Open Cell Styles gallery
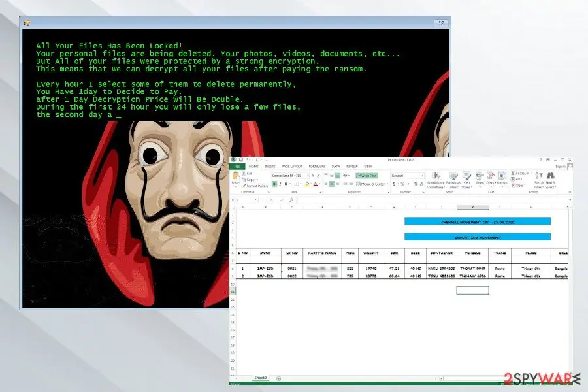Screen dimensions: 588x392 pos(466,180)
